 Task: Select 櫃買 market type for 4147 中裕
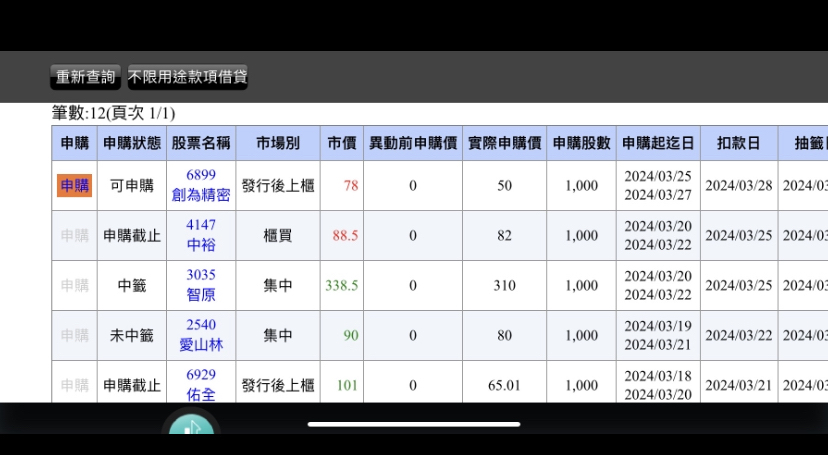[x=278, y=236]
